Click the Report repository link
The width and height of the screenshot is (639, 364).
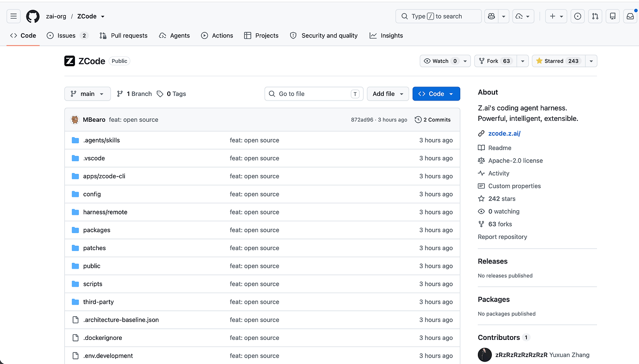click(502, 237)
